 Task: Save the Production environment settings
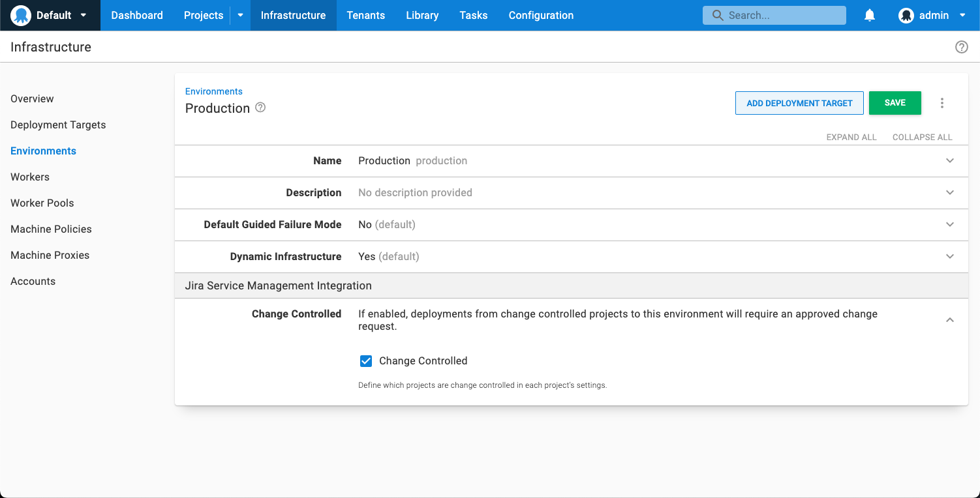(895, 102)
